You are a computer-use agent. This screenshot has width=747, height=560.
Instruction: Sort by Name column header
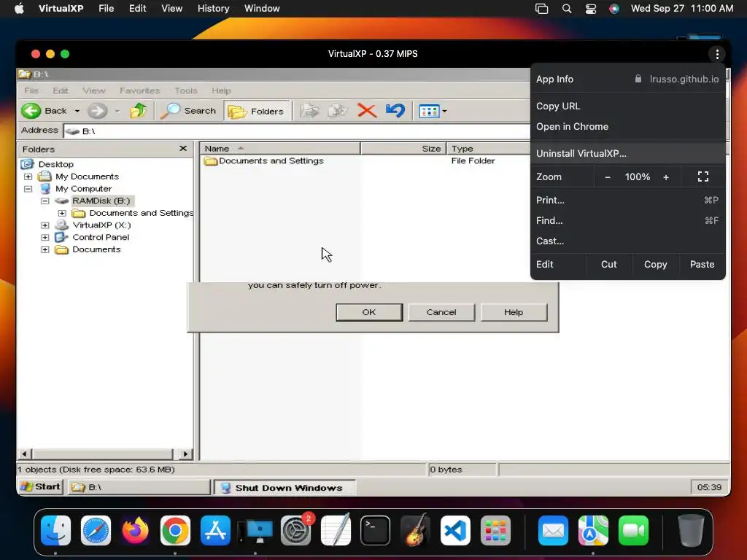click(279, 149)
